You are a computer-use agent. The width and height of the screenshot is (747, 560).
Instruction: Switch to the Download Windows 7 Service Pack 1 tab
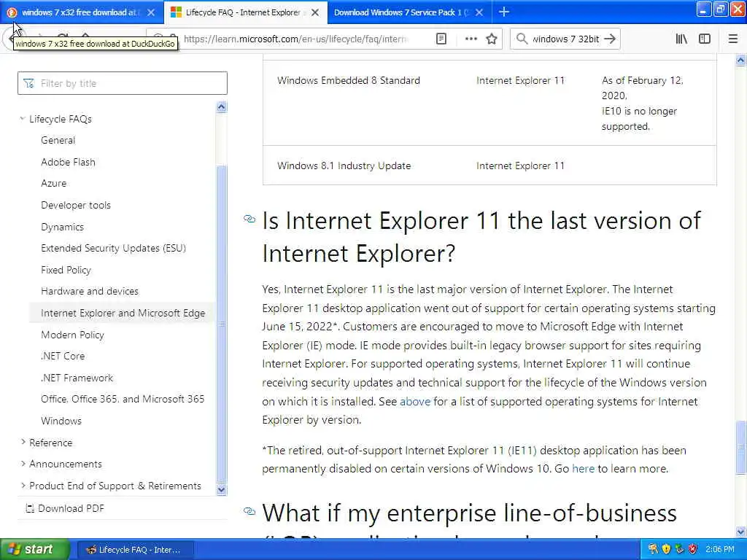(x=409, y=12)
